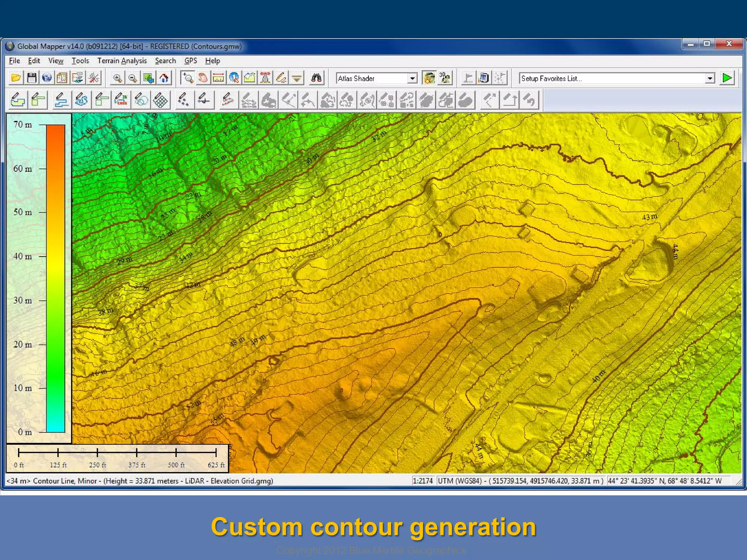Select the Digitizer pencil tool
Viewport: 747px width, 560px height.
point(281,78)
